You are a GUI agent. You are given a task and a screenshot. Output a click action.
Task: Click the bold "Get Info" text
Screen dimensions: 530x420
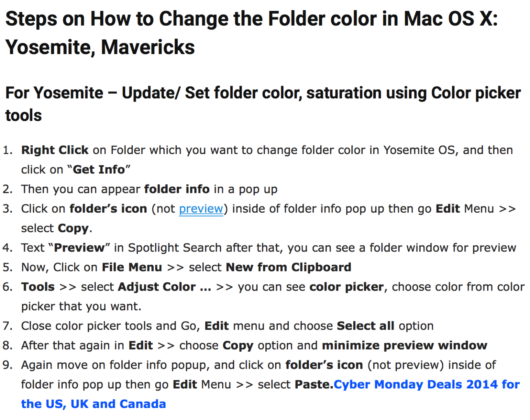point(99,170)
